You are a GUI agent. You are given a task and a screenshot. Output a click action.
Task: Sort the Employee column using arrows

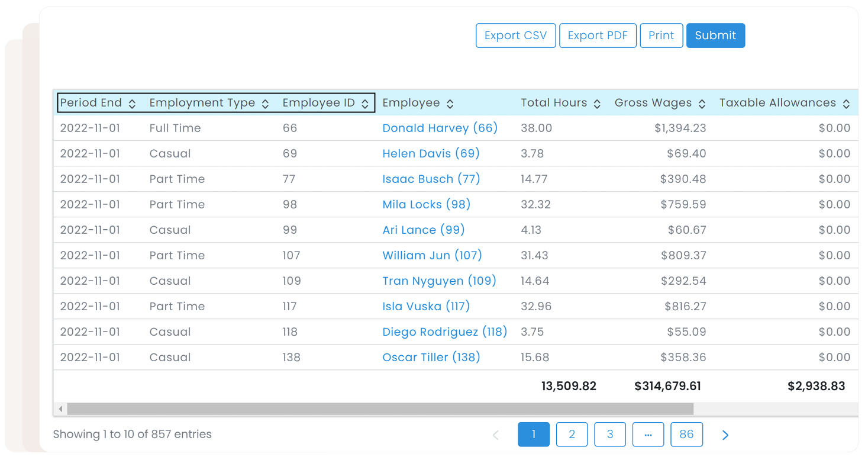click(x=450, y=104)
